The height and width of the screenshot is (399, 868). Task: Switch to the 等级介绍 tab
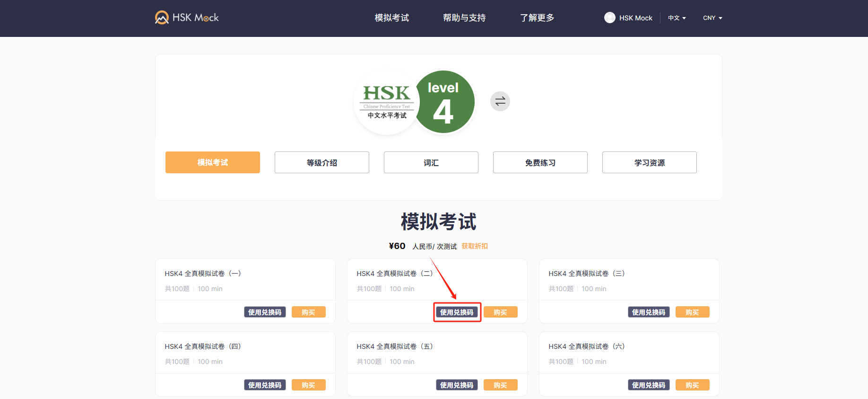click(x=321, y=162)
